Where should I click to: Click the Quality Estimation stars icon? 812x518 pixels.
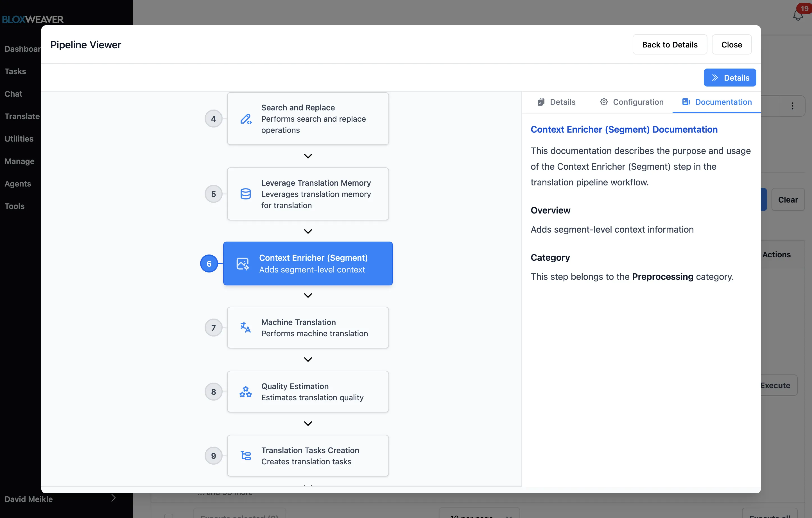pyautogui.click(x=245, y=392)
